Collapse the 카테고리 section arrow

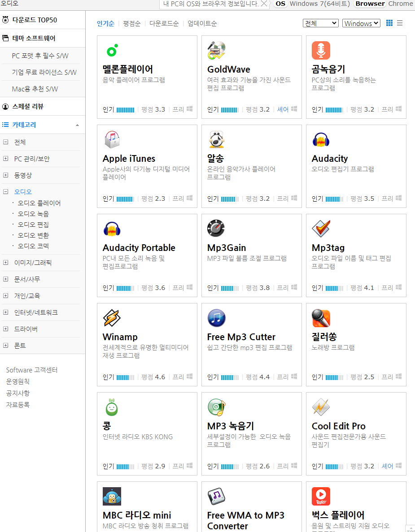pyautogui.click(x=78, y=125)
